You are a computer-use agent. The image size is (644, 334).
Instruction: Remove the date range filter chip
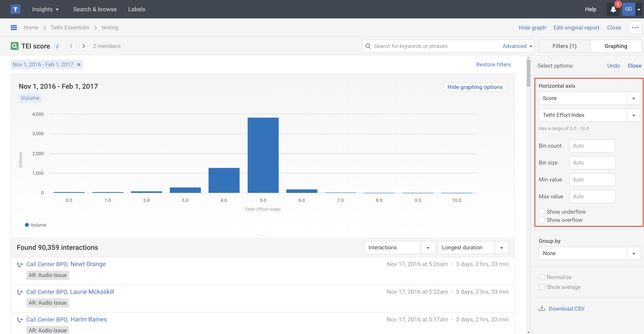coord(79,65)
